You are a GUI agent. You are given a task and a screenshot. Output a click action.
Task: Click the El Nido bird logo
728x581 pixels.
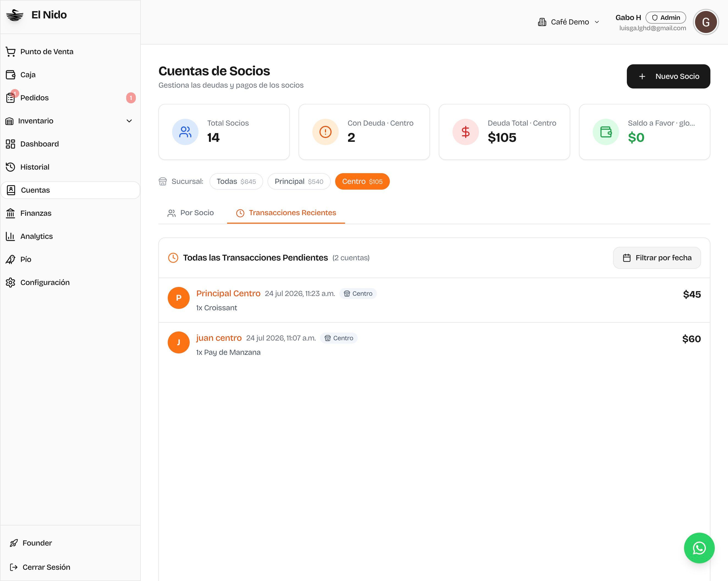pyautogui.click(x=15, y=15)
